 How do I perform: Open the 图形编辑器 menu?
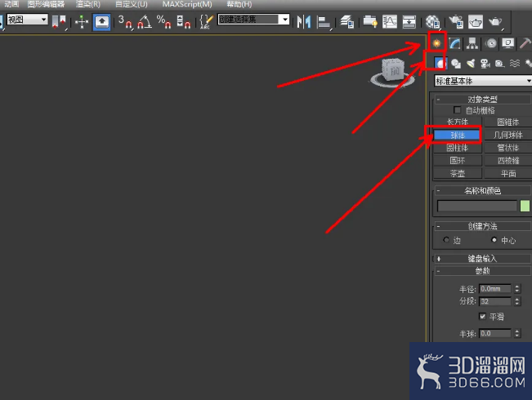point(46,4)
